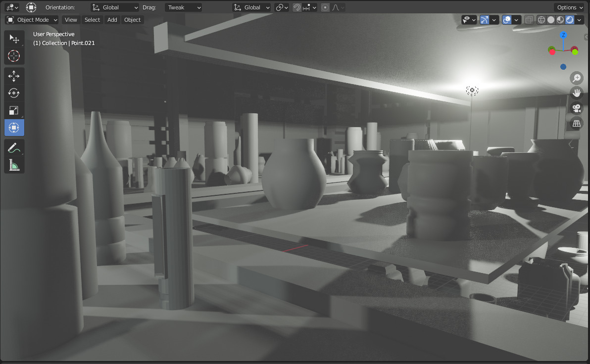Switch perspective/orthographic grid button
Viewport: 590px width, 364px height.
(577, 123)
